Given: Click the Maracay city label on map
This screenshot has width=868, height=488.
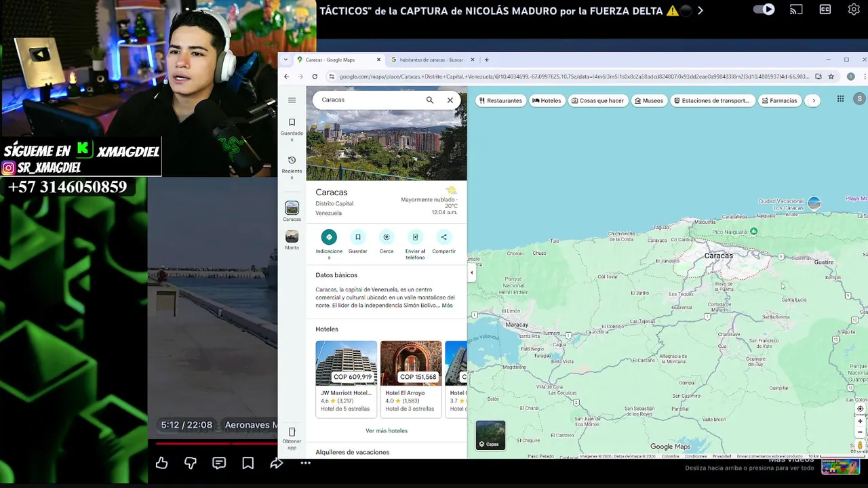Looking at the screenshot, I should pos(517,325).
